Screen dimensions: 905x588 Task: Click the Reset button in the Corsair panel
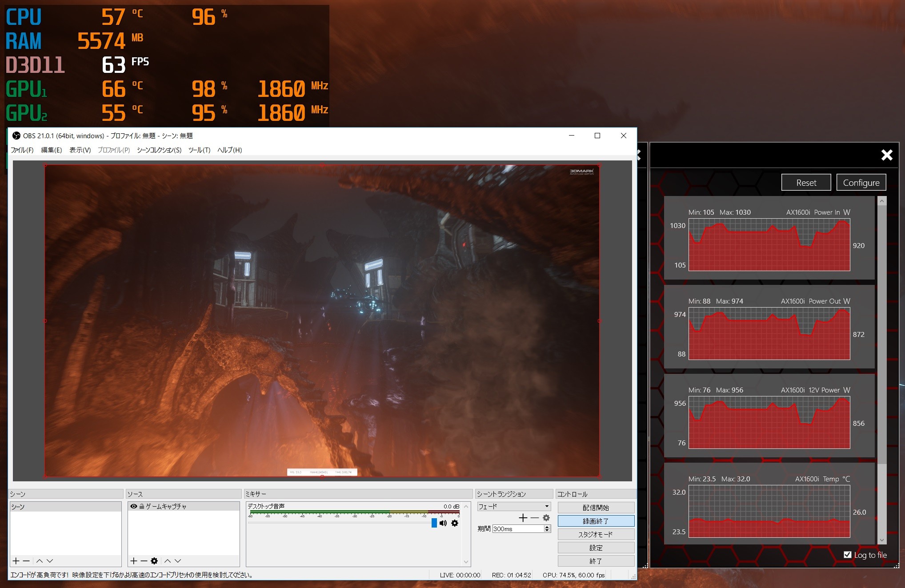(x=806, y=183)
